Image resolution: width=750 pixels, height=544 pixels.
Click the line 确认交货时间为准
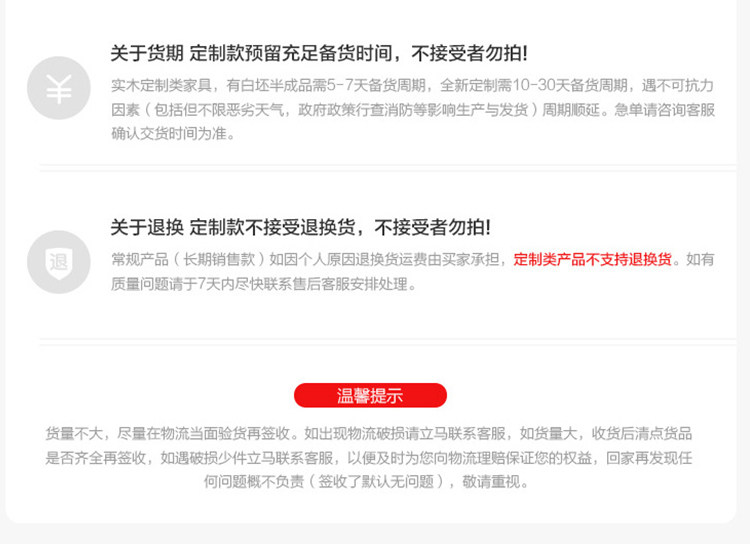[x=174, y=133]
